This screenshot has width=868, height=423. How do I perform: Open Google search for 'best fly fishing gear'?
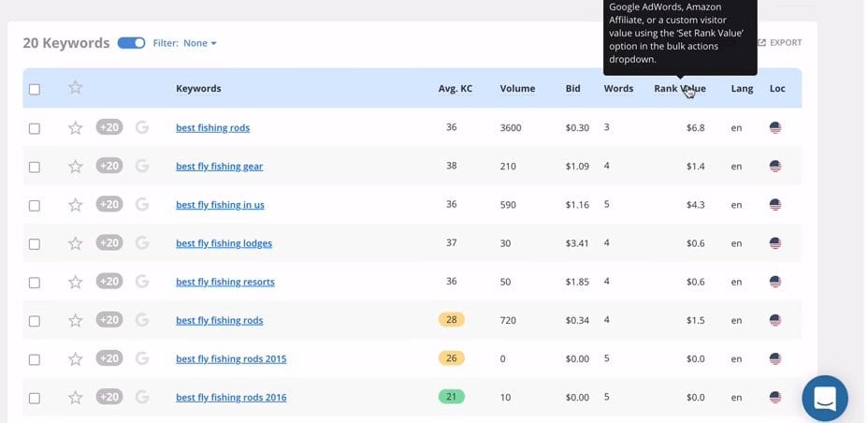(x=142, y=166)
